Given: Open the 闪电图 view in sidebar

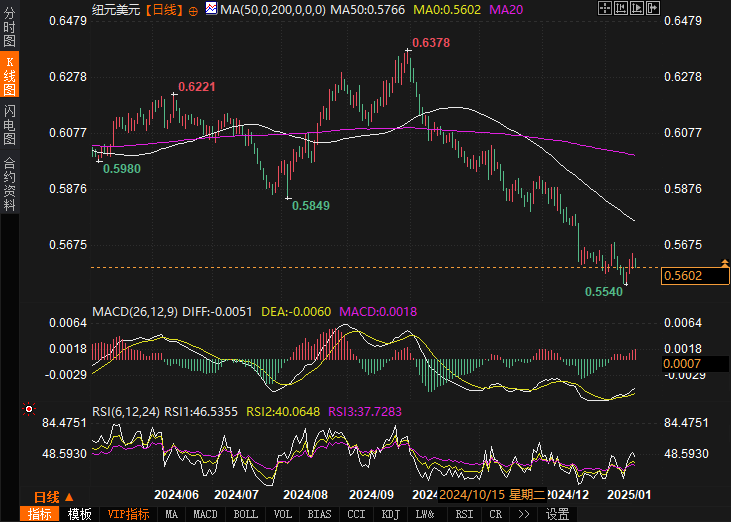Looking at the screenshot, I should (10, 125).
